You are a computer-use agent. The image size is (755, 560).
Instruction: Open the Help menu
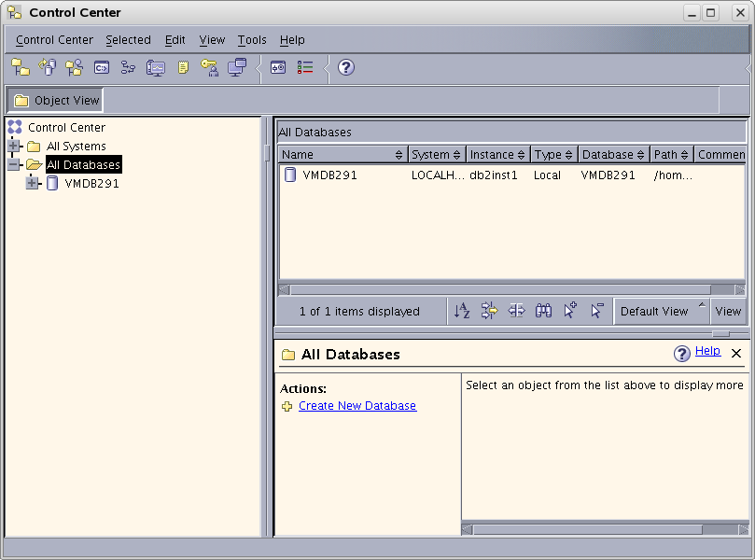tap(292, 40)
